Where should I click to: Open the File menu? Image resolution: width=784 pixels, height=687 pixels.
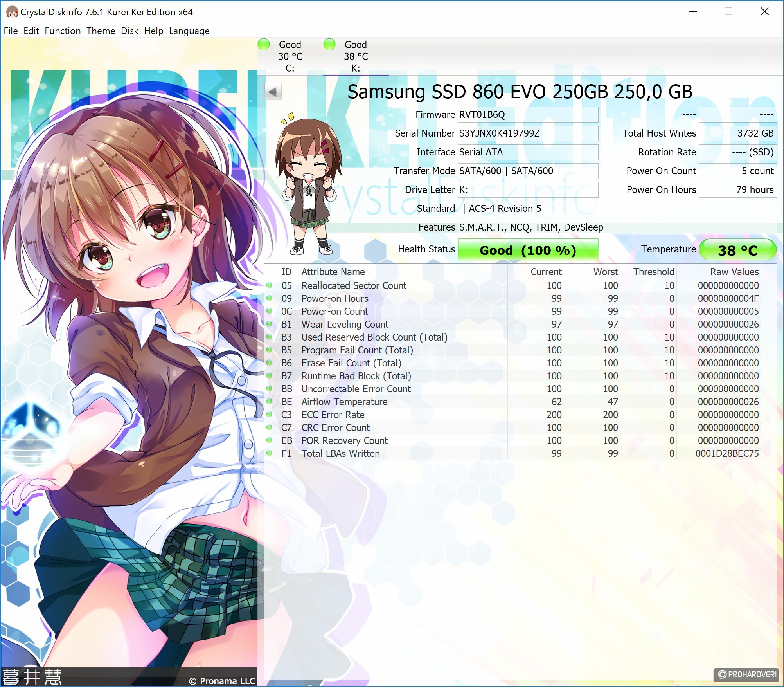11,31
